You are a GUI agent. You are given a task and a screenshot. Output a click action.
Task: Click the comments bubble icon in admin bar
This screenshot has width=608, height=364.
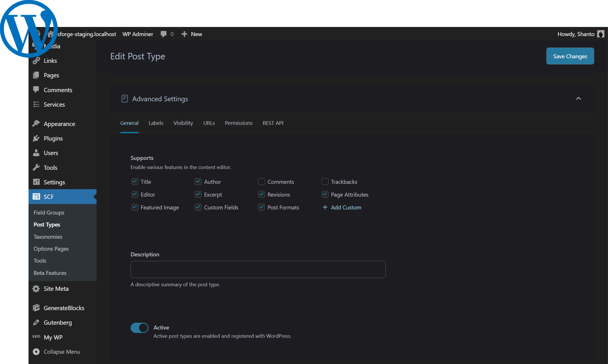[x=163, y=34]
